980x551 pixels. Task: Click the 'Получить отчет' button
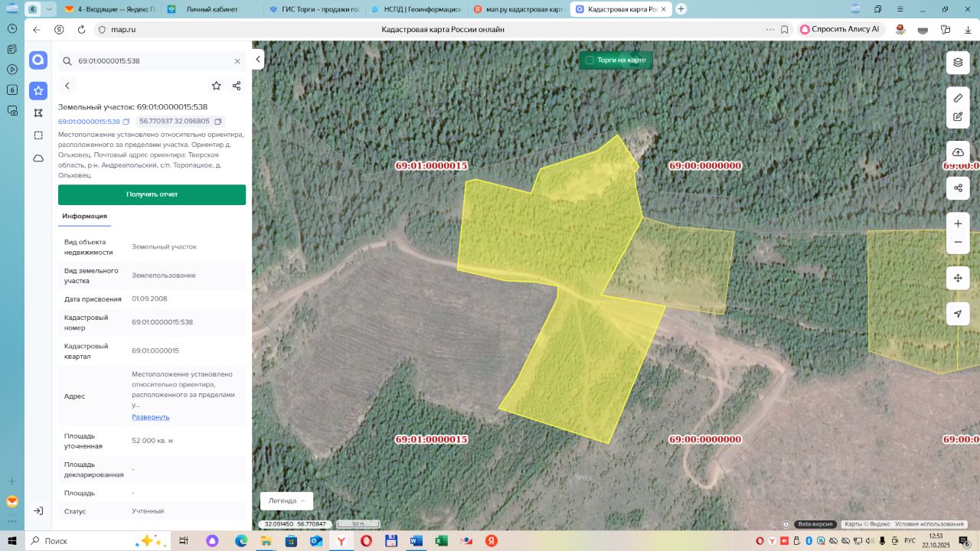coord(152,194)
